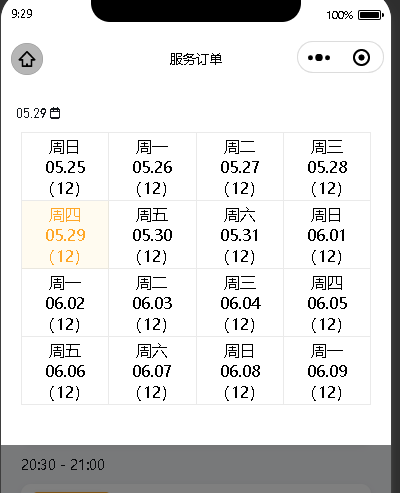Open the calendar icon next to 05.29
The image size is (400, 493).
point(55,113)
